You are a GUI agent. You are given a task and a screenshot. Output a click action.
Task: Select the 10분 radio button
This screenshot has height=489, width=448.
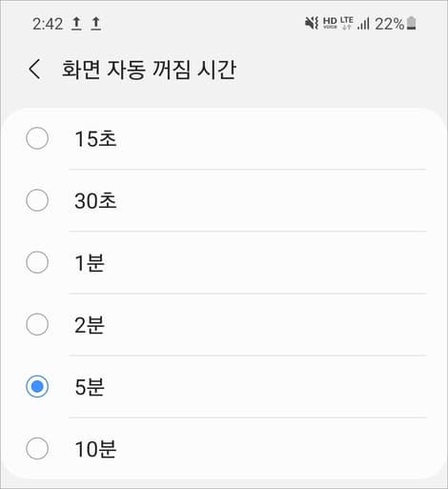coord(37,448)
